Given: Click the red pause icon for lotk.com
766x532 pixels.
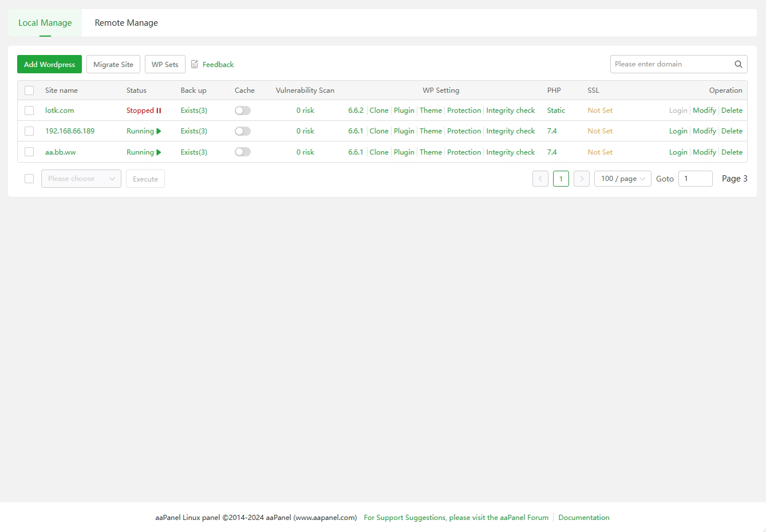Looking at the screenshot, I should (159, 111).
